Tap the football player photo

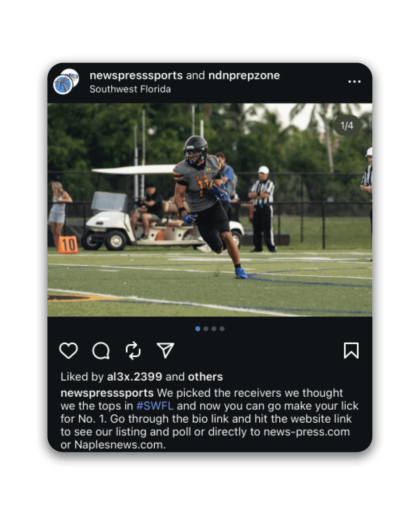coord(210,210)
